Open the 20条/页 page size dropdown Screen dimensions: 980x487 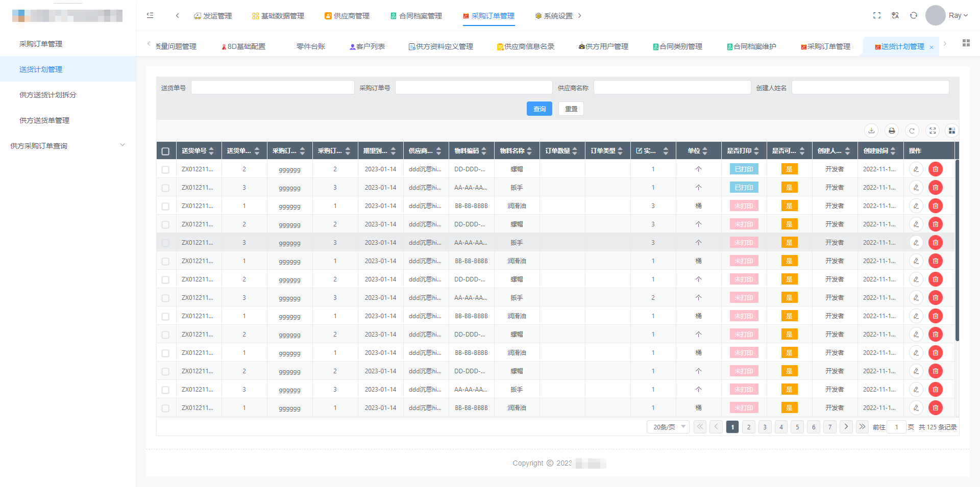click(x=668, y=427)
